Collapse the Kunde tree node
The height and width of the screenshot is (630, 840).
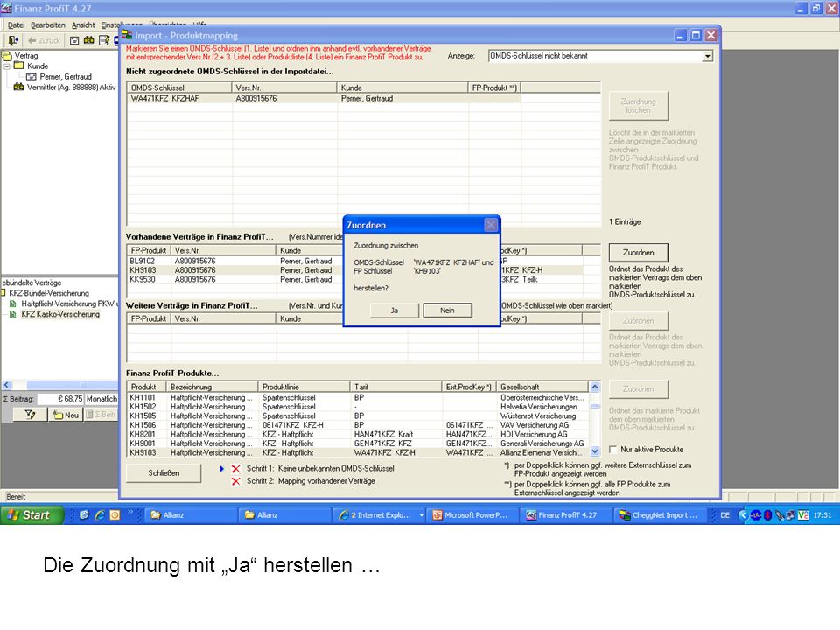(7, 66)
